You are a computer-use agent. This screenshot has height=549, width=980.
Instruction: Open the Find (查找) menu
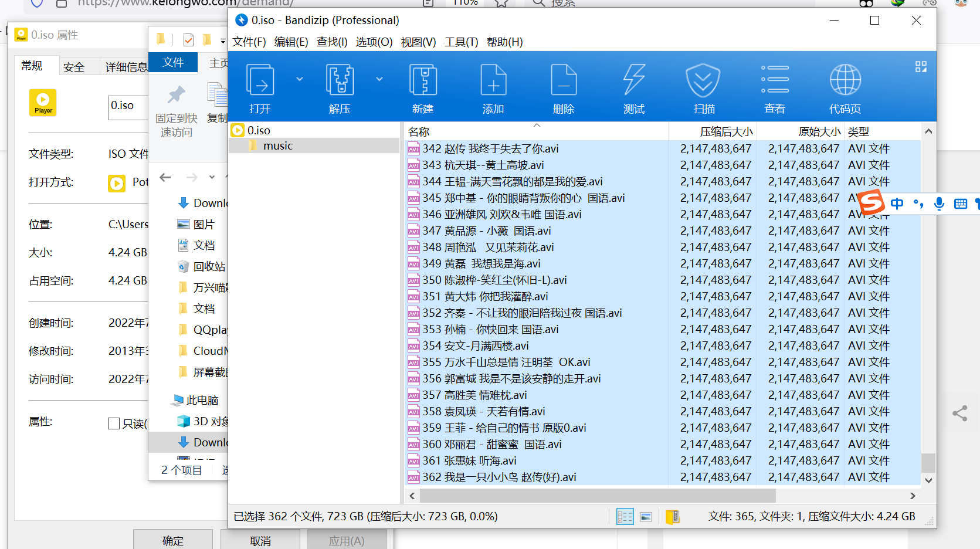332,42
